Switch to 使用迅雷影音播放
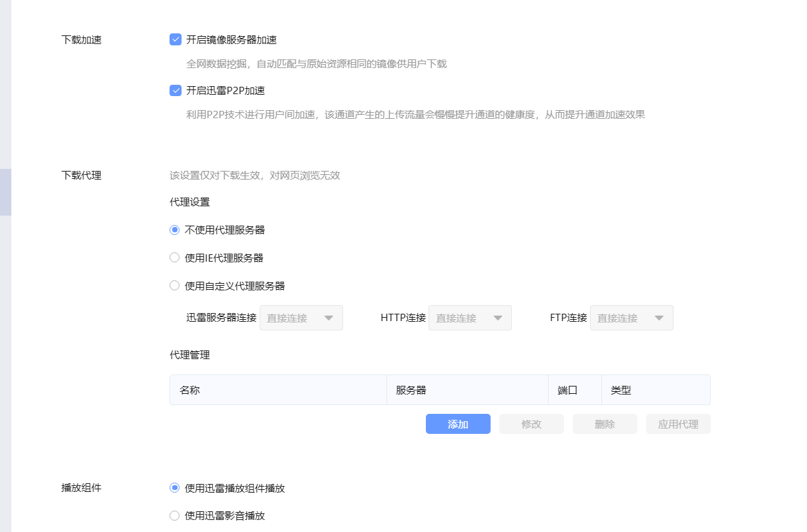 click(x=174, y=515)
